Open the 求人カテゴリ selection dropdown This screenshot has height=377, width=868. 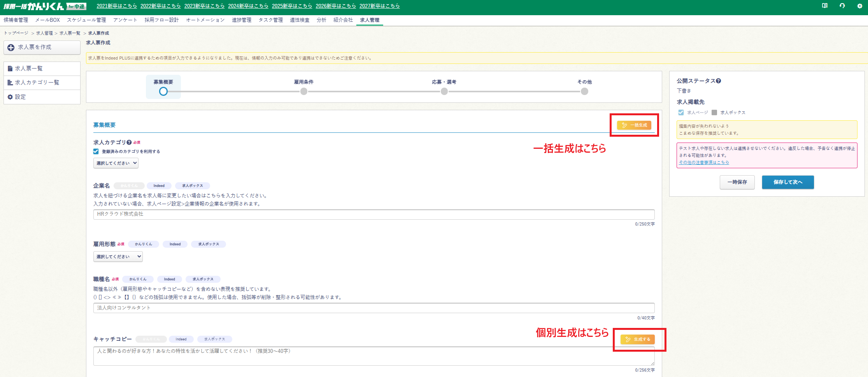point(116,163)
